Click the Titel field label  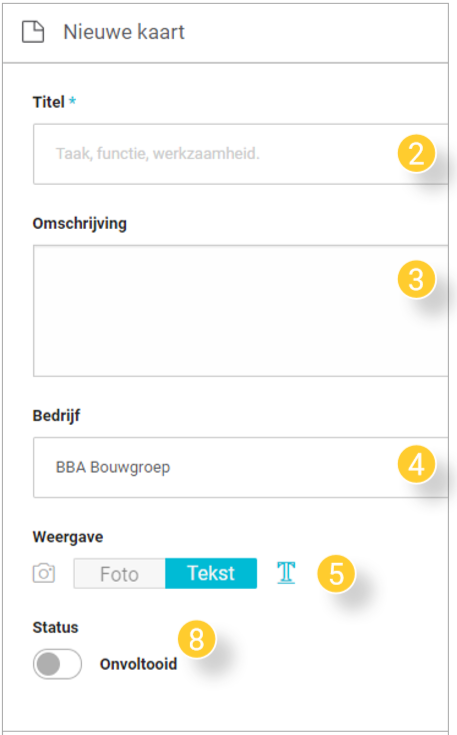[48, 102]
